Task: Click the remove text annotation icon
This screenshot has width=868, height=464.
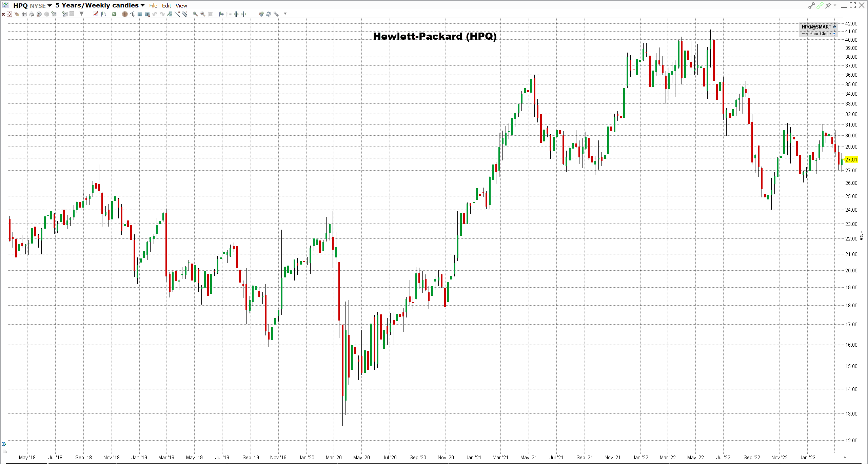Action: [147, 14]
